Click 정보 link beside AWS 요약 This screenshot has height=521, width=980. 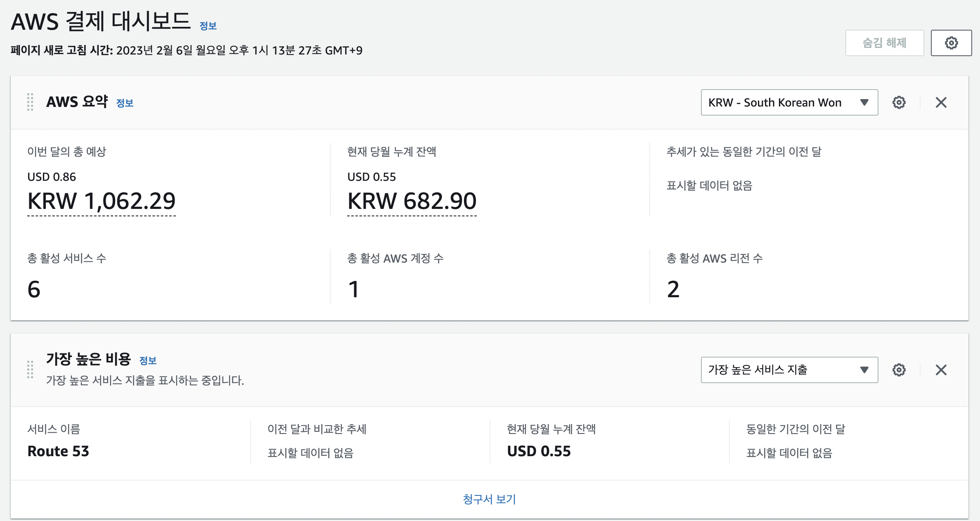tap(125, 103)
